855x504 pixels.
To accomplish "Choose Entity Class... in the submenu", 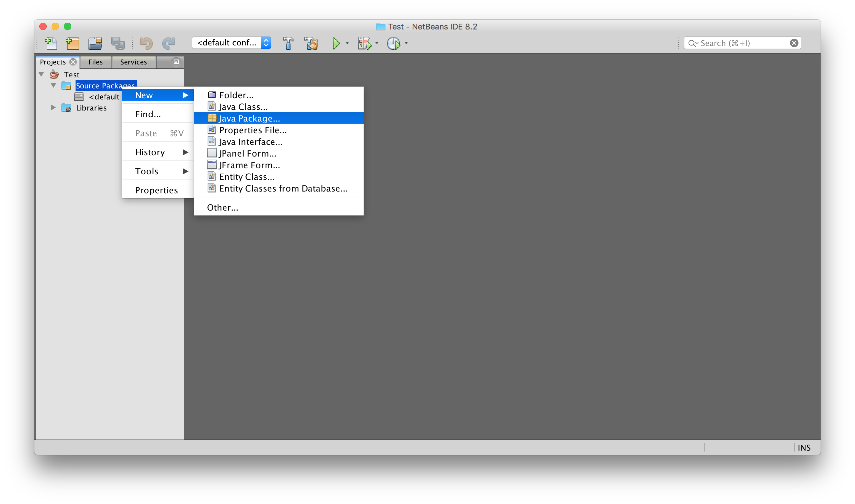I will [279, 176].
